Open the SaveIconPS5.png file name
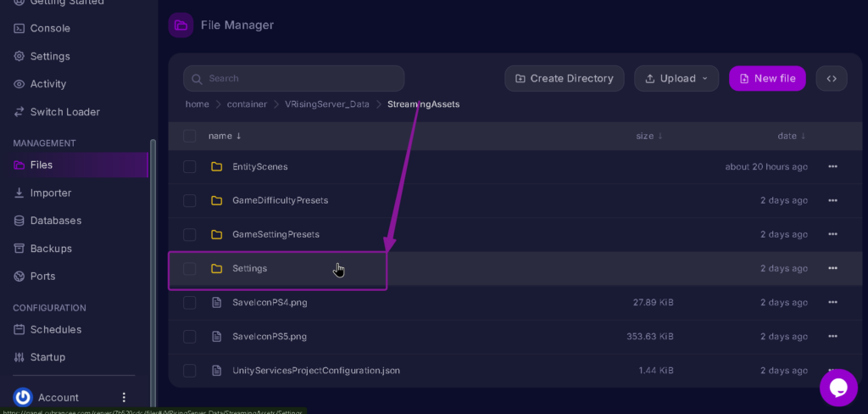Viewport: 868px width, 414px height. pyautogui.click(x=270, y=337)
